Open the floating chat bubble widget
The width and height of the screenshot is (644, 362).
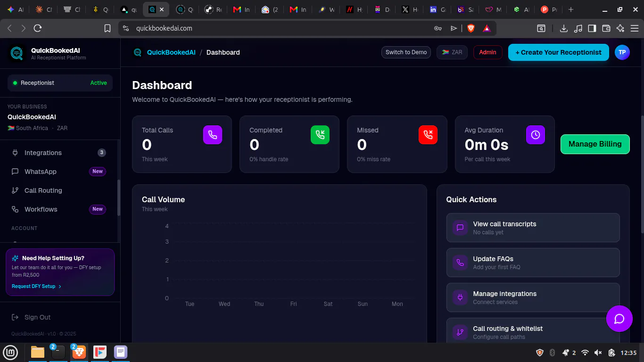click(x=619, y=319)
